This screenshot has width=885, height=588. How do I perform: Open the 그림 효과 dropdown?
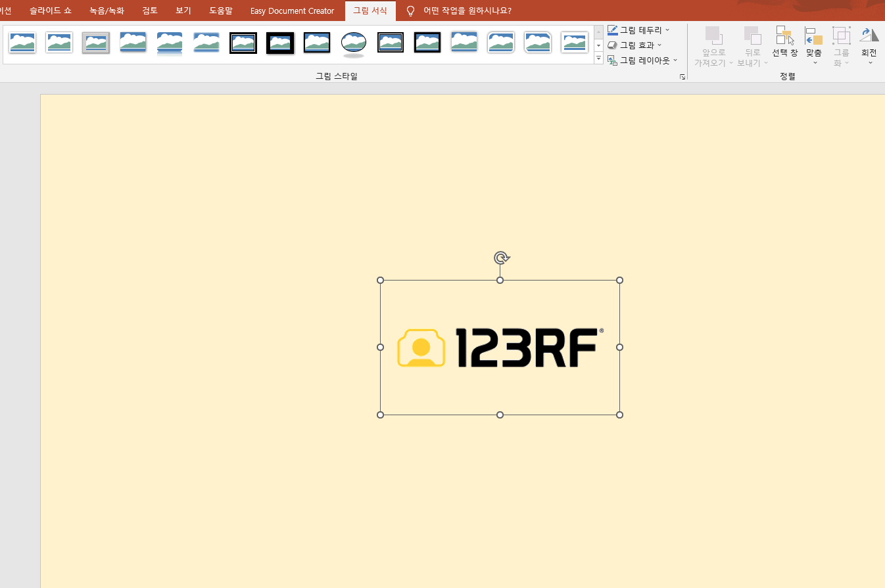coord(634,45)
